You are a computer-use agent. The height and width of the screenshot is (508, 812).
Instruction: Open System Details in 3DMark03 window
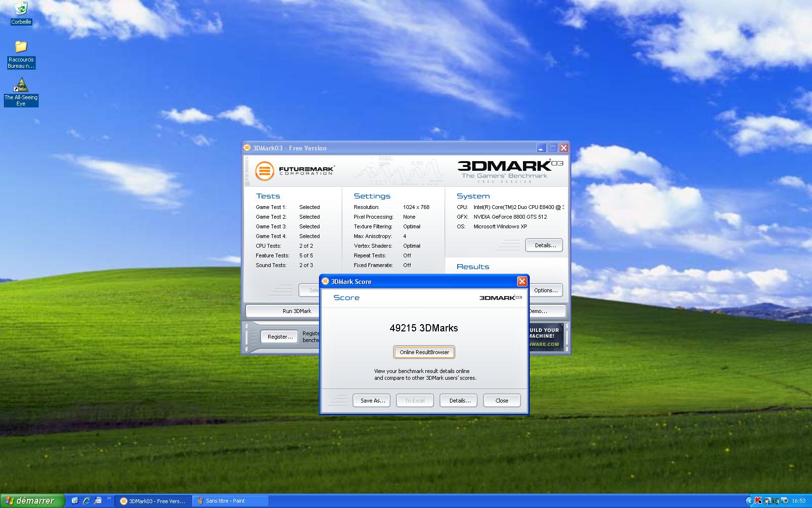click(544, 245)
